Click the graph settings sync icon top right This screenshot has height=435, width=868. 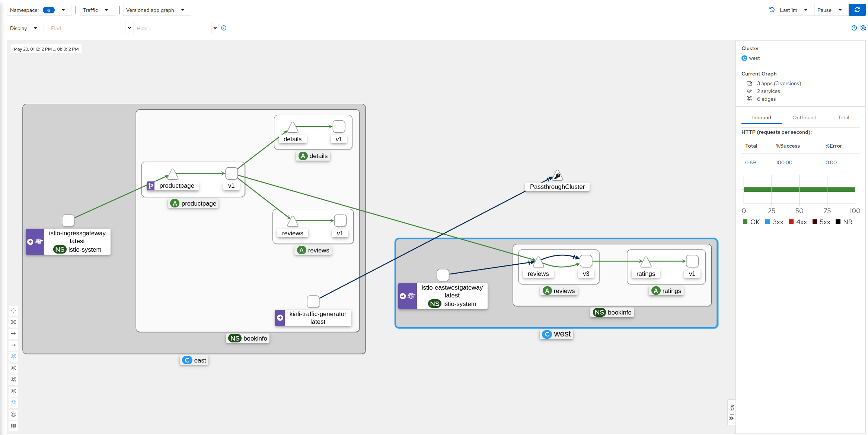(x=863, y=28)
